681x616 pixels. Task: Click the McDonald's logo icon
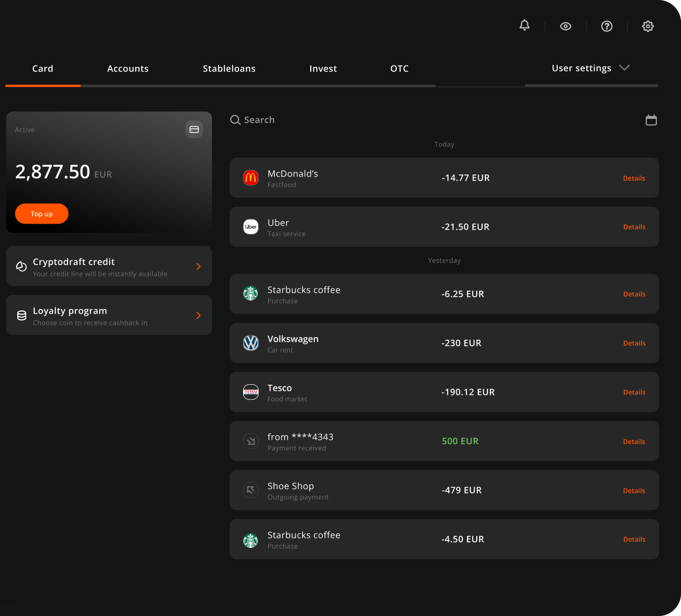(x=251, y=178)
